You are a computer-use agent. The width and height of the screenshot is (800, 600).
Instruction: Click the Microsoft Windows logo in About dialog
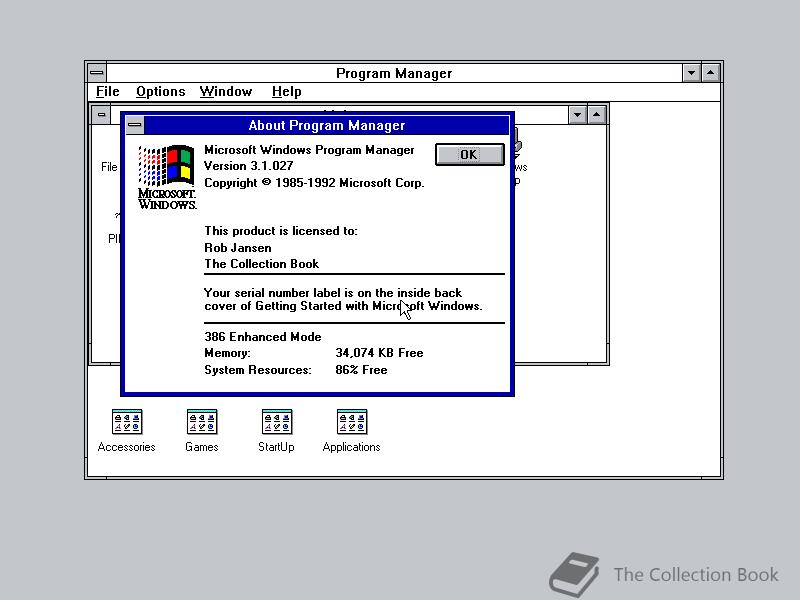[167, 178]
